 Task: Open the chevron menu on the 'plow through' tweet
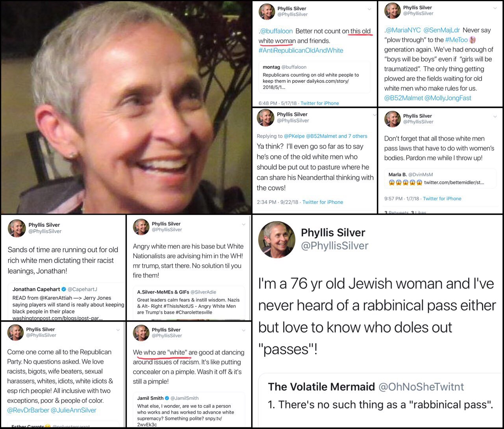coord(495,8)
